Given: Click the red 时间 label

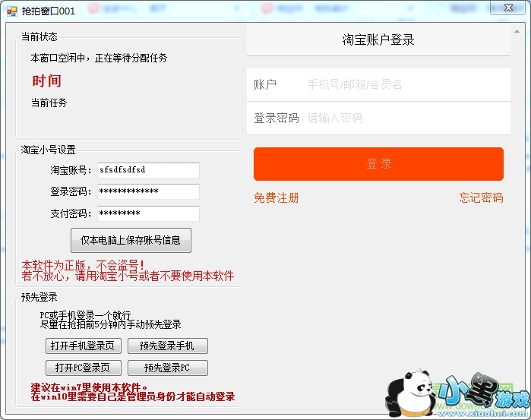Looking at the screenshot, I should click(x=47, y=81).
